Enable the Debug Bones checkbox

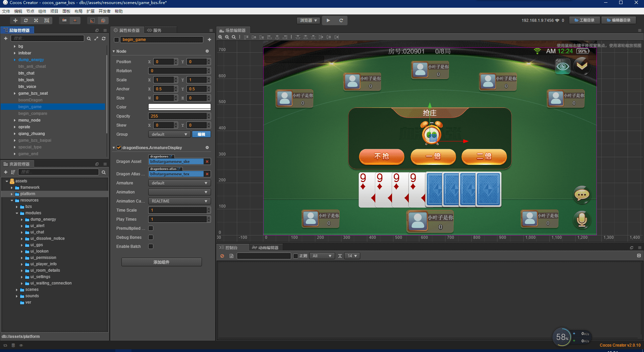(x=151, y=237)
